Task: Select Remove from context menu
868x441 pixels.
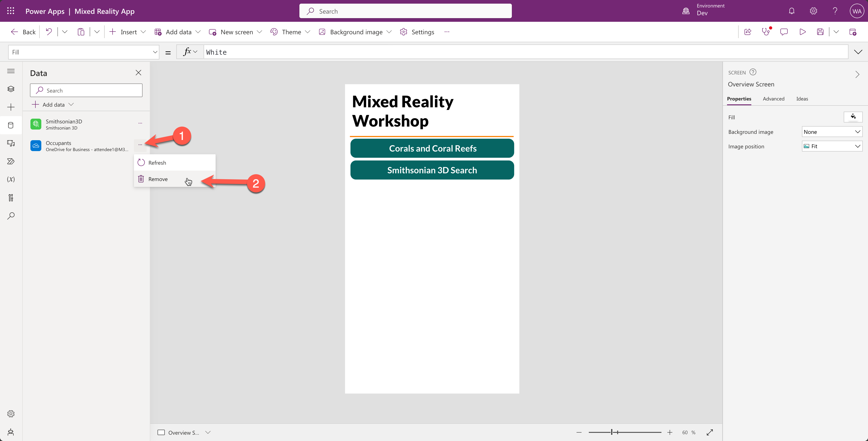Action: click(x=175, y=179)
